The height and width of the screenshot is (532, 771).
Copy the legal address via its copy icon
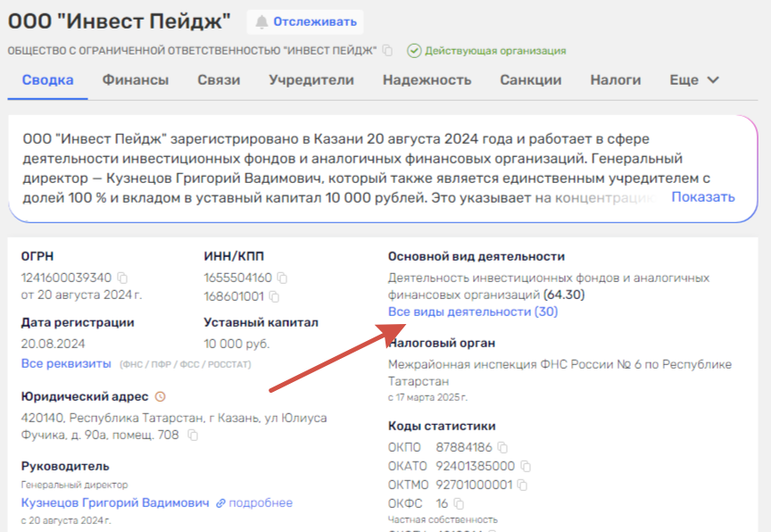coord(193,436)
